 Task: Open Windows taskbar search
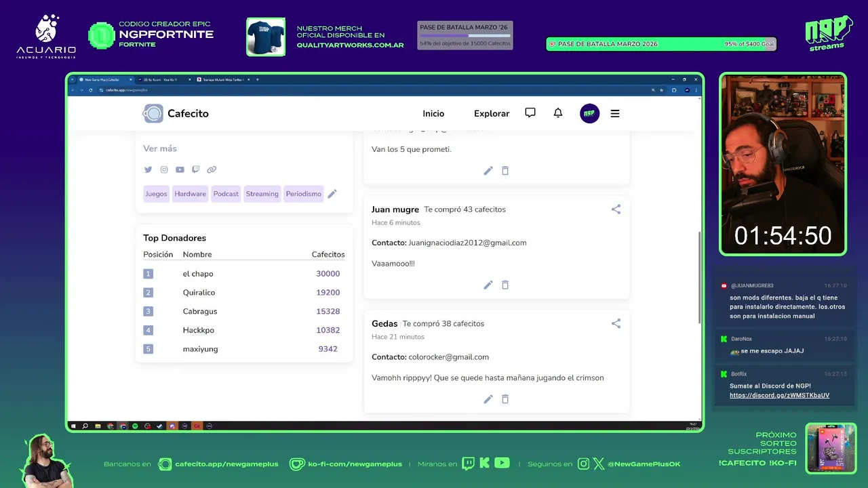tap(85, 426)
